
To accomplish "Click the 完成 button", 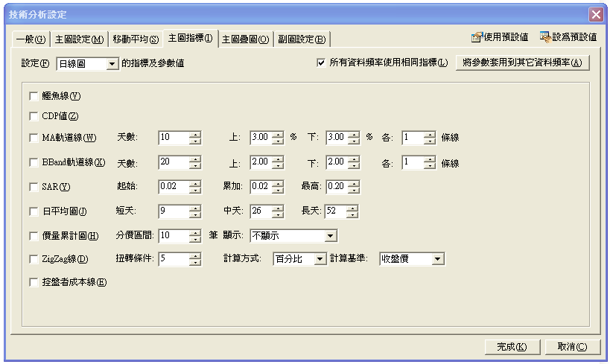I will (511, 347).
